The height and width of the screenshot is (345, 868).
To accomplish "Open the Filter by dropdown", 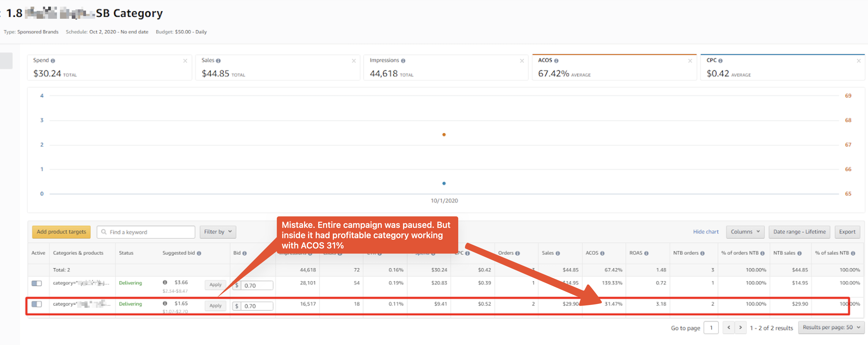I will pyautogui.click(x=218, y=232).
